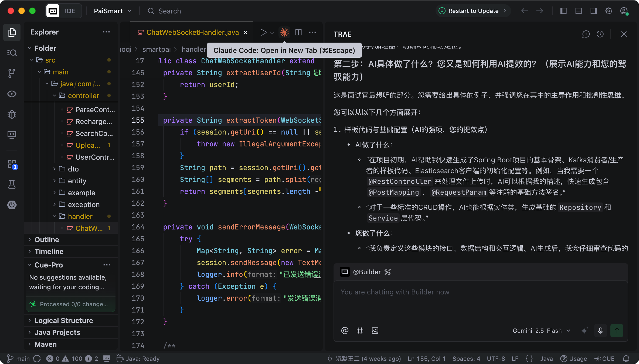
Task: Toggle the right secondary sidebar layout
Action: click(594, 11)
